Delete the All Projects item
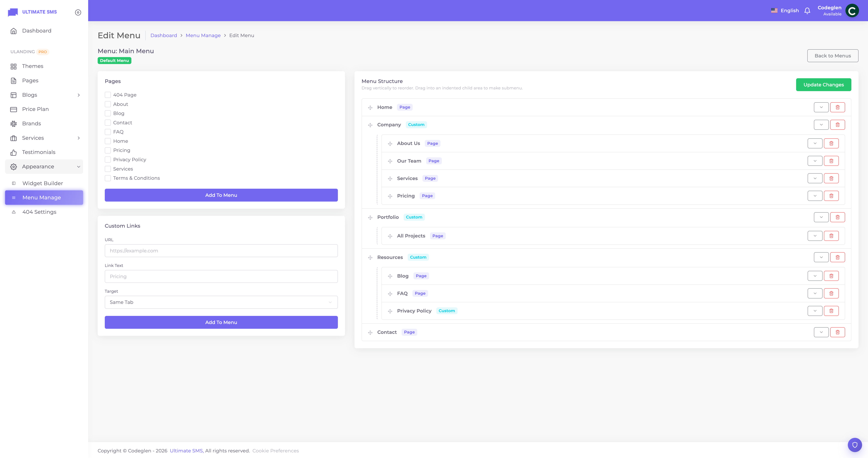The width and height of the screenshot is (868, 458). click(x=831, y=236)
